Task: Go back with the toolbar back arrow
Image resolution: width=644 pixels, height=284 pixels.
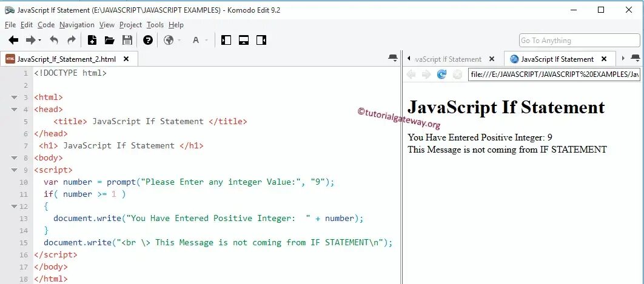Action: [x=13, y=40]
